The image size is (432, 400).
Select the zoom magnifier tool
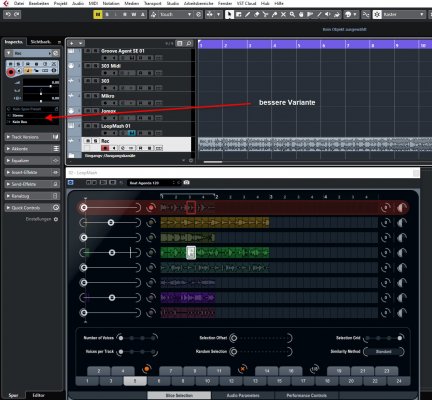pyautogui.click(x=292, y=14)
